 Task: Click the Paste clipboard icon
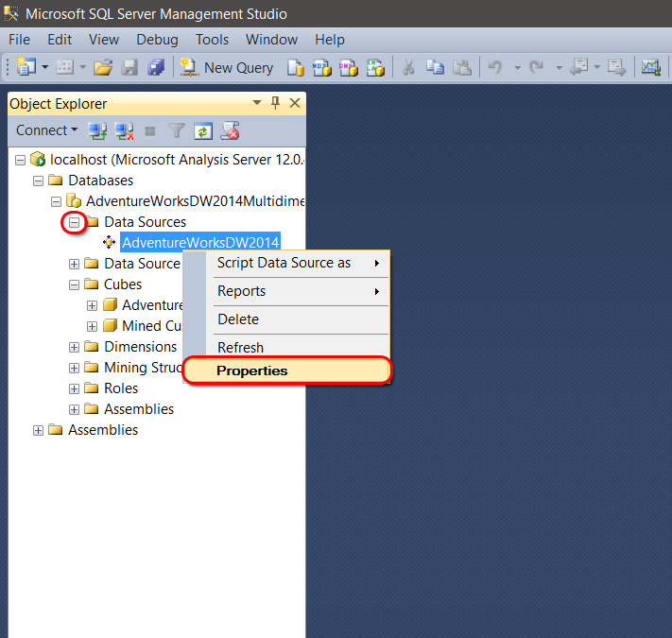(462, 67)
